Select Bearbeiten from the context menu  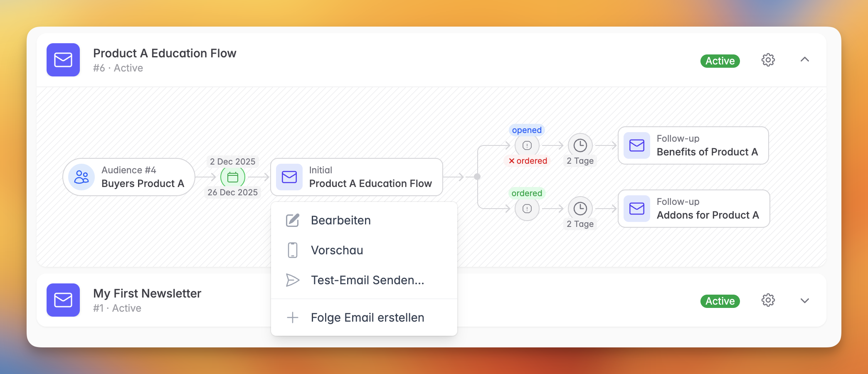[341, 220]
